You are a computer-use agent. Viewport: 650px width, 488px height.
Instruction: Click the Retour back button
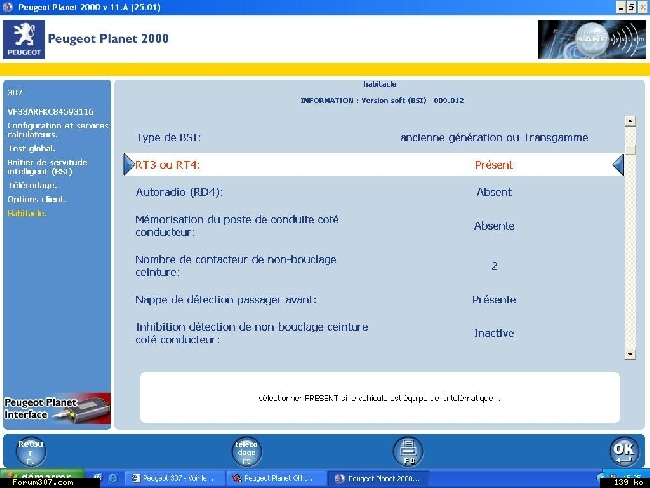(31, 452)
